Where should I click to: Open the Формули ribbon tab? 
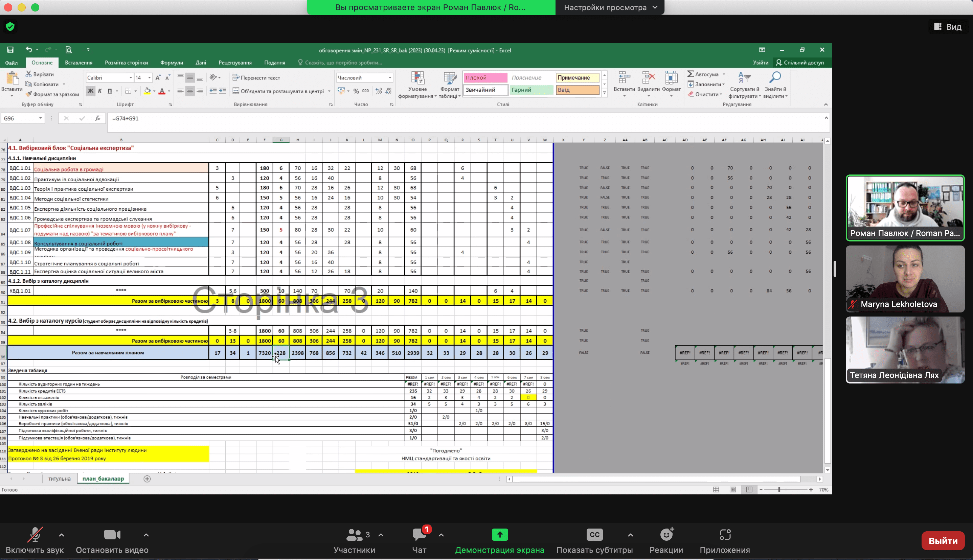tap(172, 63)
